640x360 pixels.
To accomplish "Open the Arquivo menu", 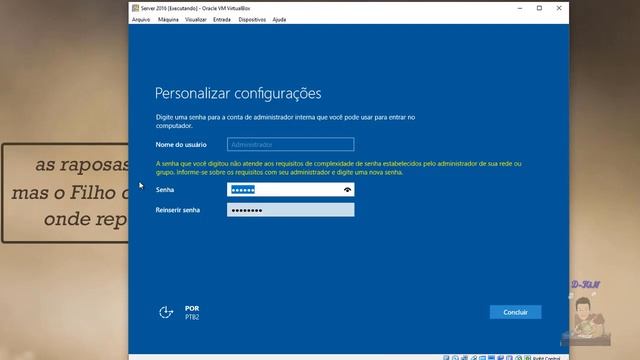I will [141, 20].
